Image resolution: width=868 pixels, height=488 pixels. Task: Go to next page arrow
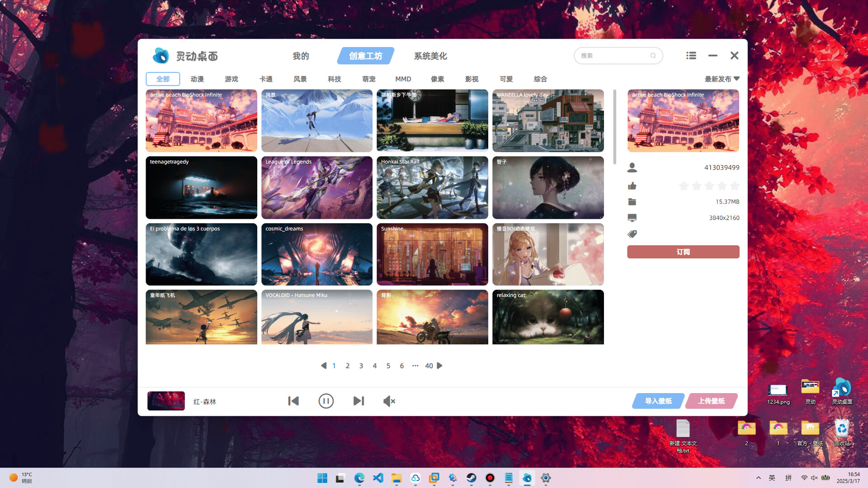440,366
